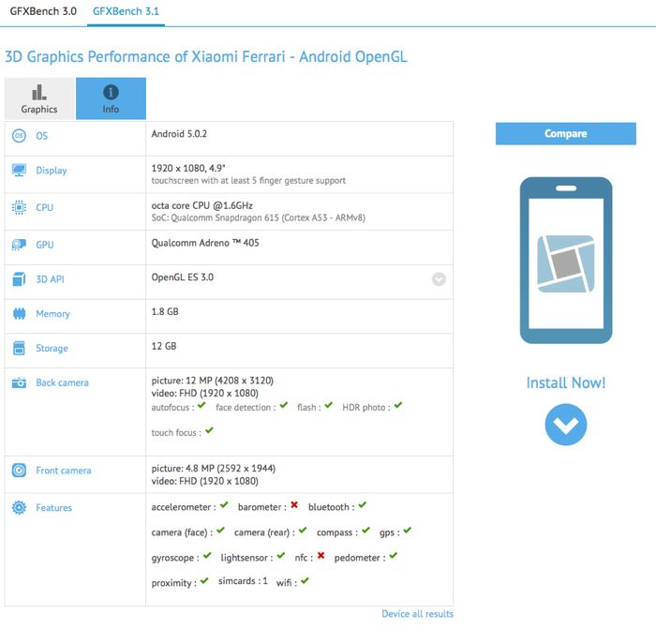The height and width of the screenshot is (644, 656).
Task: Click the gps checkmark
Action: coord(408,531)
